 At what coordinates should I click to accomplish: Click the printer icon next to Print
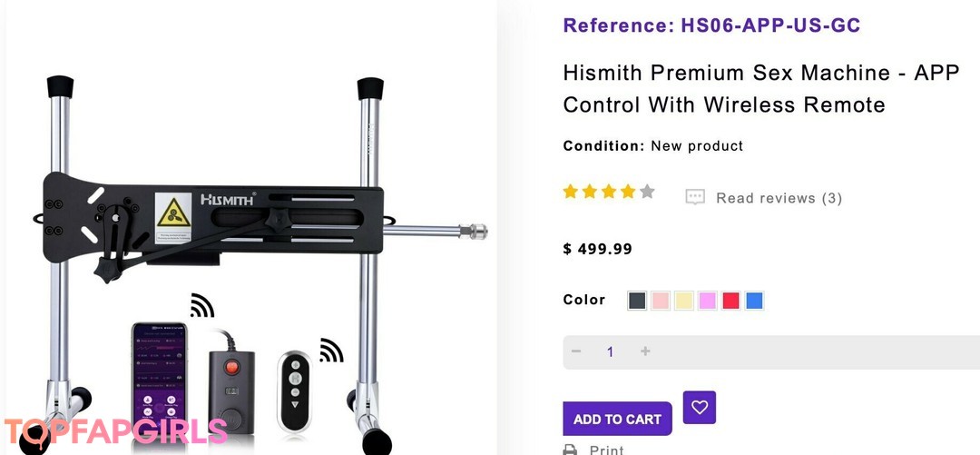[x=569, y=450]
